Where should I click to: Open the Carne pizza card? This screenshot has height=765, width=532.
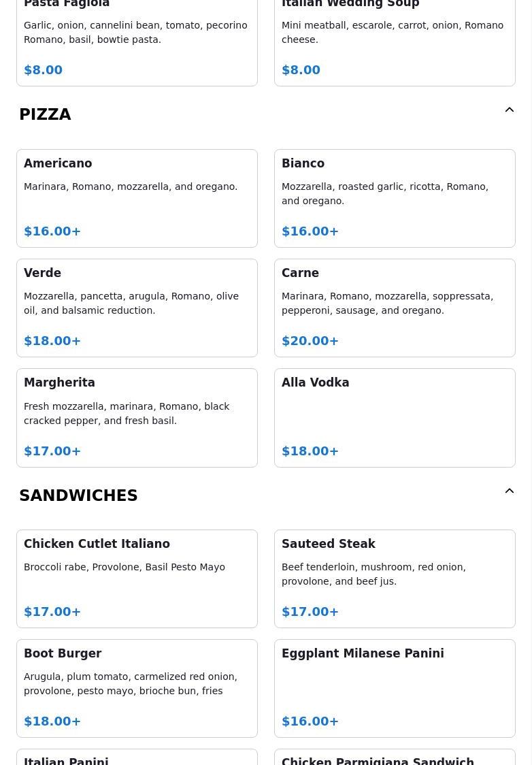pyautogui.click(x=395, y=308)
